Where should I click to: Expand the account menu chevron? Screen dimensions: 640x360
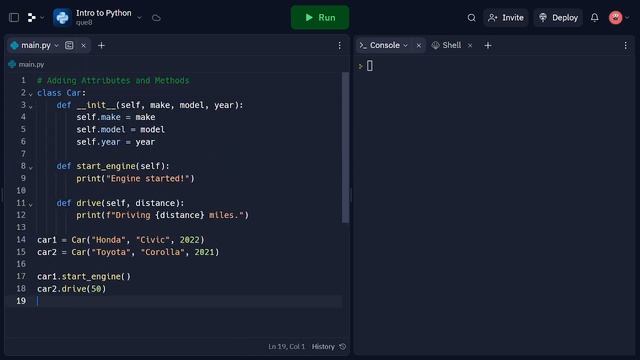point(627,18)
